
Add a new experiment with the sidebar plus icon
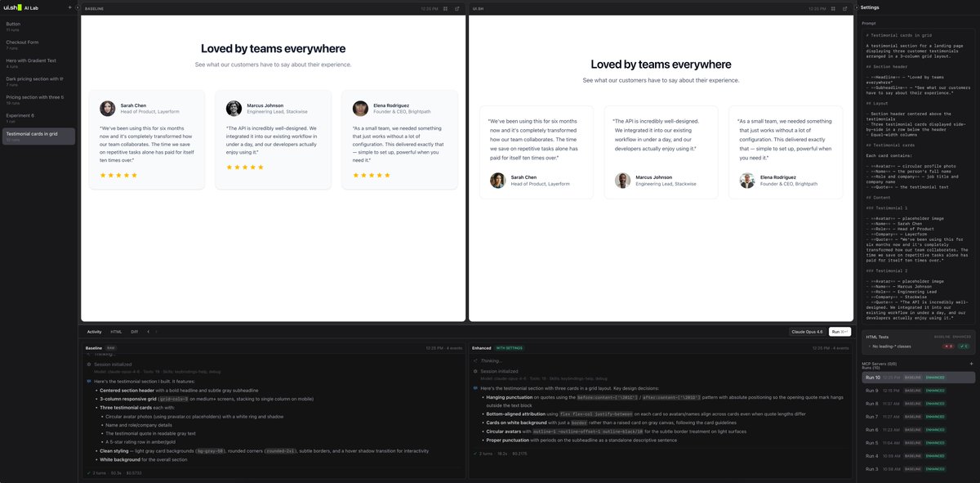pyautogui.click(x=70, y=7)
